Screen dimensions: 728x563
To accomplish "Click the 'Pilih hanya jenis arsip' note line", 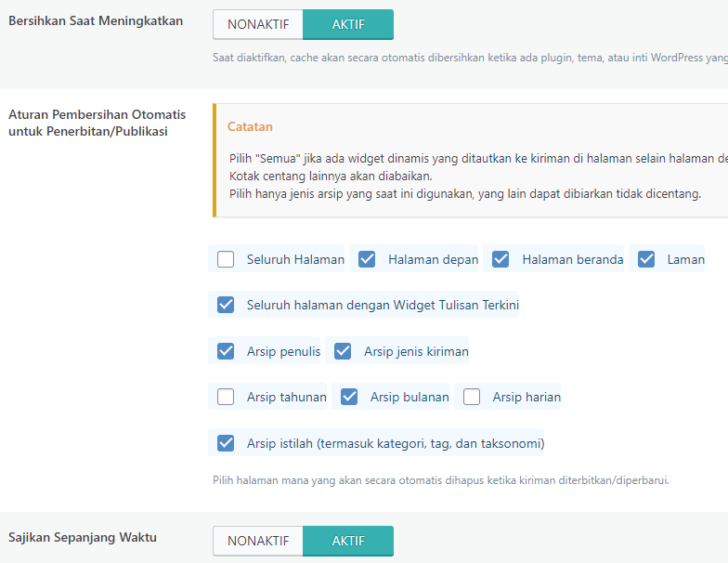I will pyautogui.click(x=464, y=193).
